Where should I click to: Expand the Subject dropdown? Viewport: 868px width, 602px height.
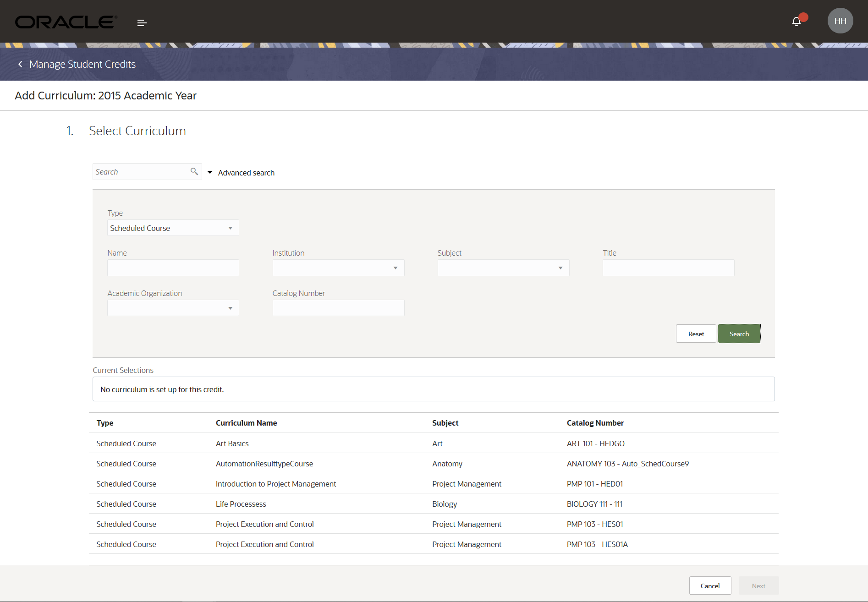pyautogui.click(x=503, y=268)
